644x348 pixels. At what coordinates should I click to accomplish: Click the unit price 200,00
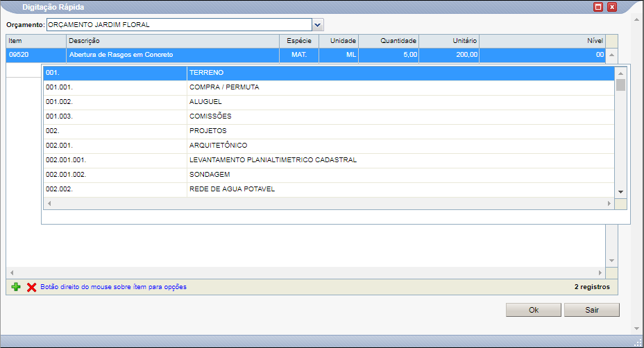[x=467, y=55]
